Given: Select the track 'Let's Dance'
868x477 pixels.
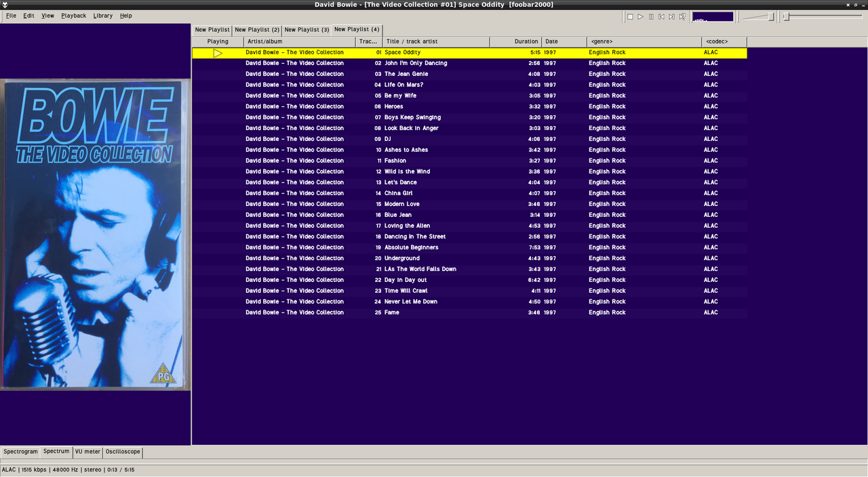Looking at the screenshot, I should [469, 182].
